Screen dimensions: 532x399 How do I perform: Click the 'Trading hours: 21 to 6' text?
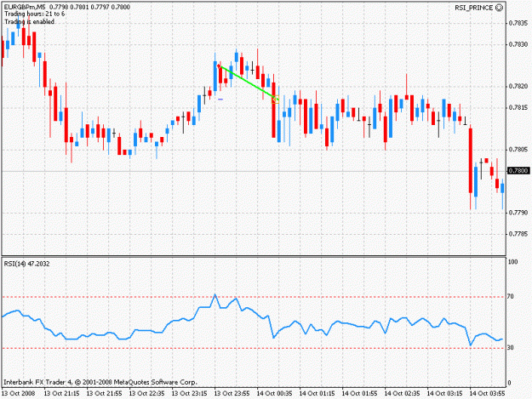click(x=34, y=14)
